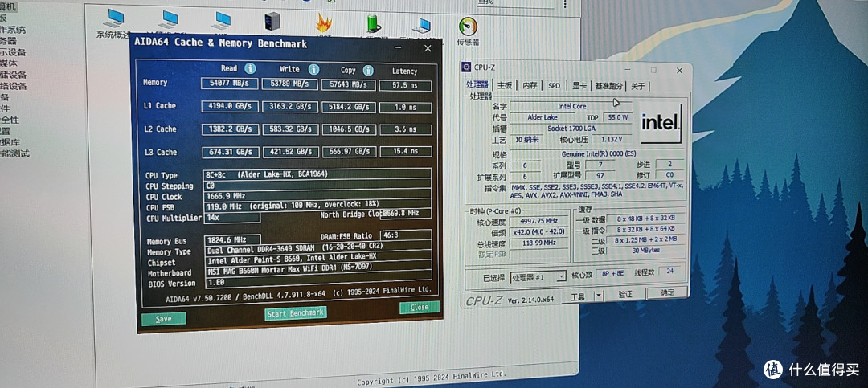The width and height of the screenshot is (868, 388).
Task: Click the 倍频 value x42.0 (4.0 - 42.0)
Action: pyautogui.click(x=539, y=232)
